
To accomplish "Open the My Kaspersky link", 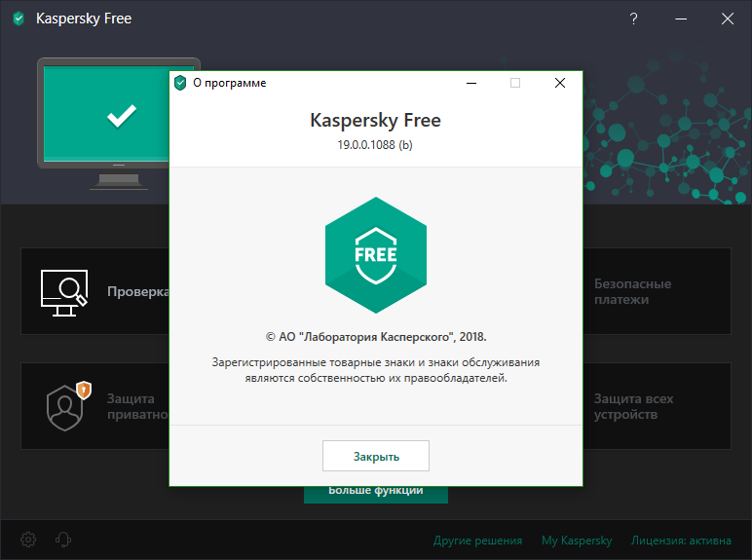I will tap(577, 541).
